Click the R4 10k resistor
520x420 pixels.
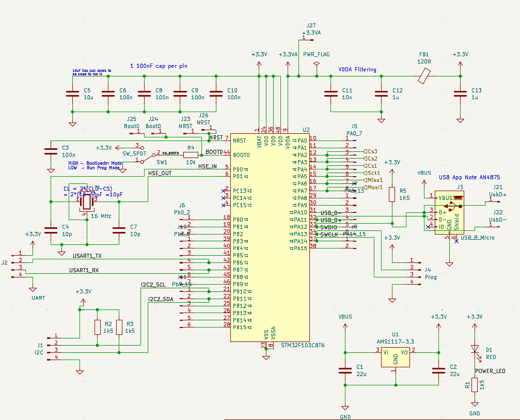click(x=191, y=154)
